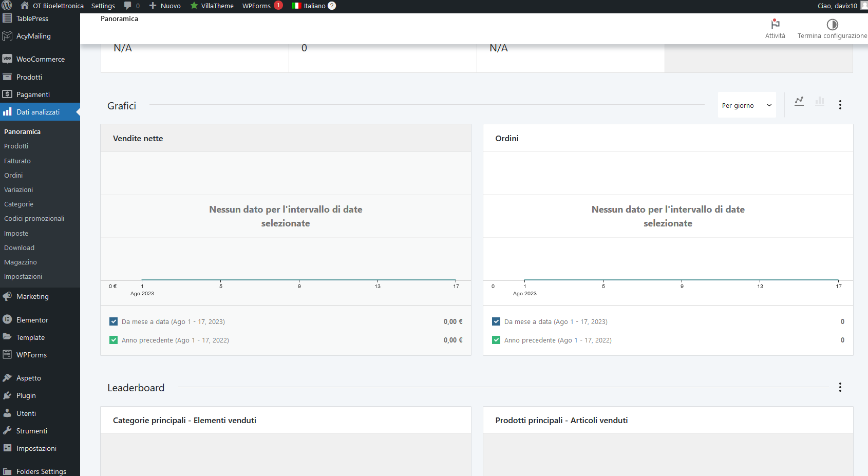Click Categorie principali - Elementi venduti header

(184, 420)
